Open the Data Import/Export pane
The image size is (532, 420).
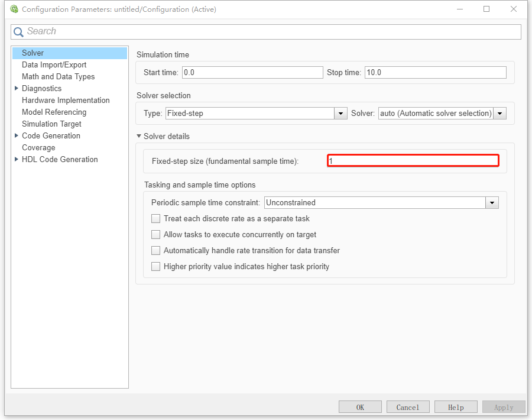pyautogui.click(x=54, y=65)
